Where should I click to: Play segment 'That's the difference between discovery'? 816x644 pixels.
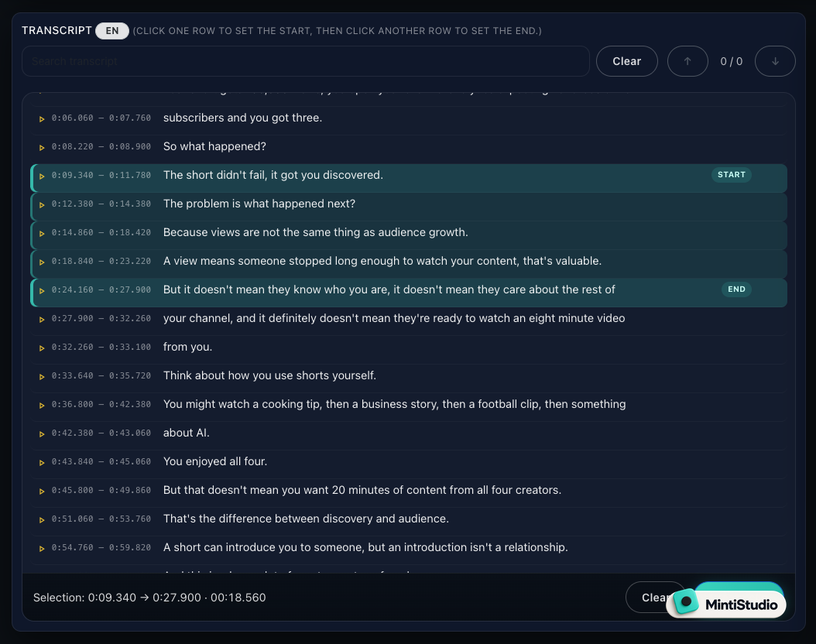[x=42, y=519]
